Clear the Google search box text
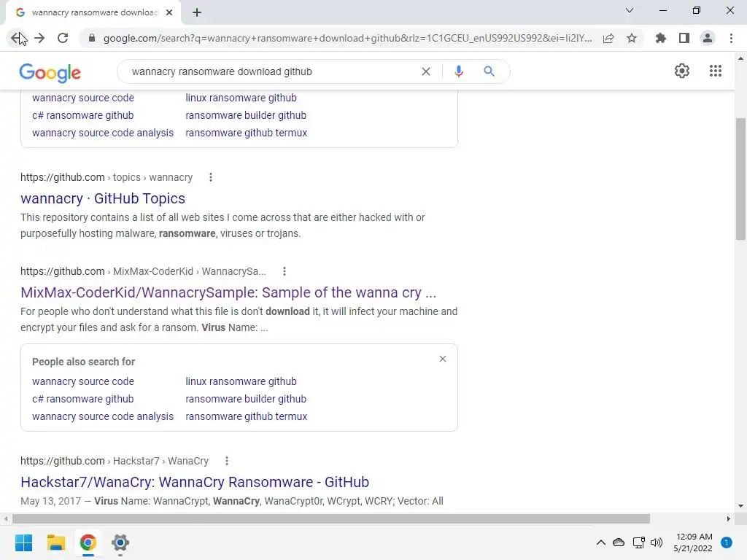This screenshot has height=560, width=747. (x=426, y=71)
